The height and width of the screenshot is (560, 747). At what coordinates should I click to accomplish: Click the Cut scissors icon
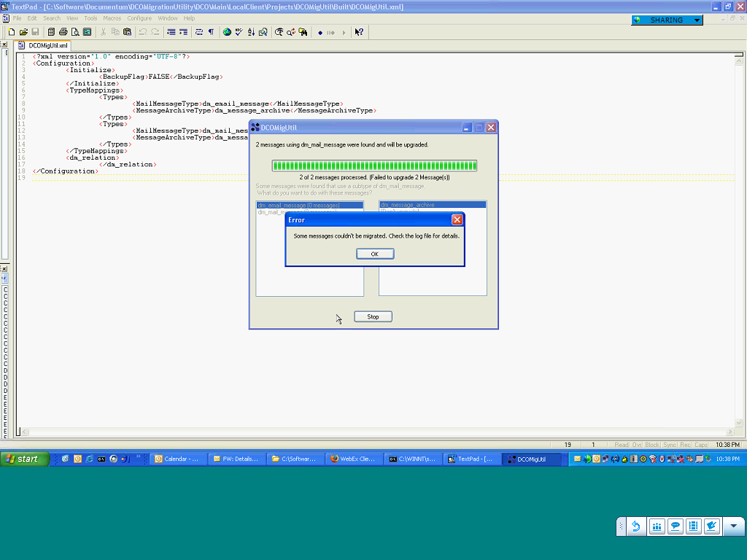103,32
